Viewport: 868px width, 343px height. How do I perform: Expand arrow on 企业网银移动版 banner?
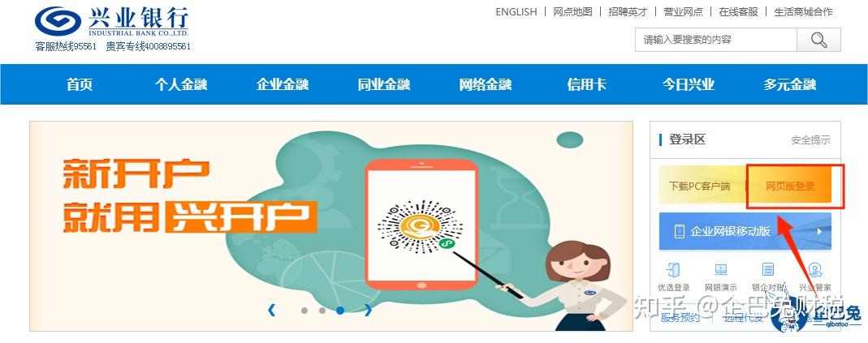[x=820, y=232]
